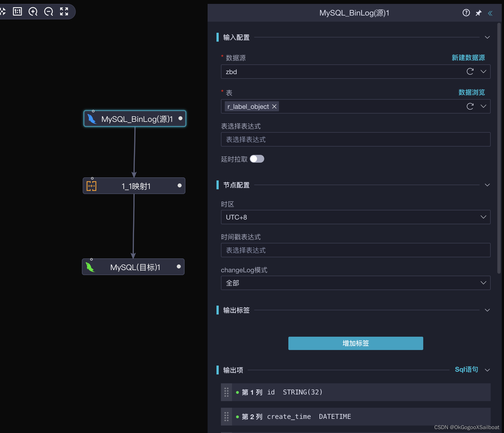This screenshot has width=504, height=433.
Task: Click the 增加标签 button
Action: [356, 343]
